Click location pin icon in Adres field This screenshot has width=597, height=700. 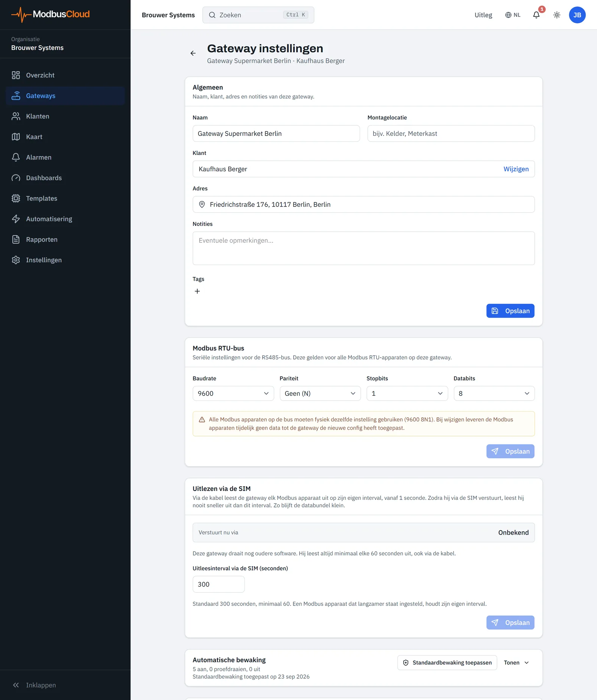pos(202,205)
